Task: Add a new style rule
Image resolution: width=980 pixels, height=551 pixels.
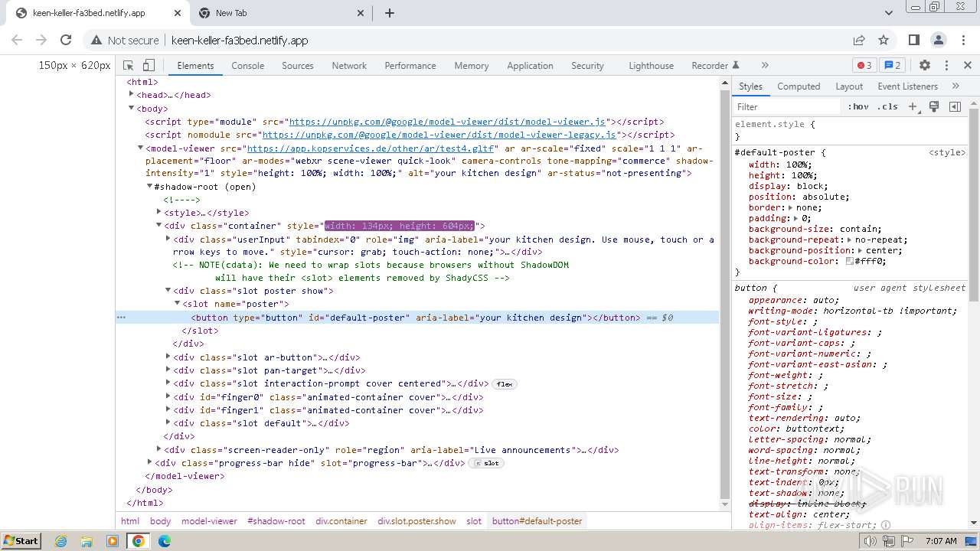Action: [x=913, y=107]
